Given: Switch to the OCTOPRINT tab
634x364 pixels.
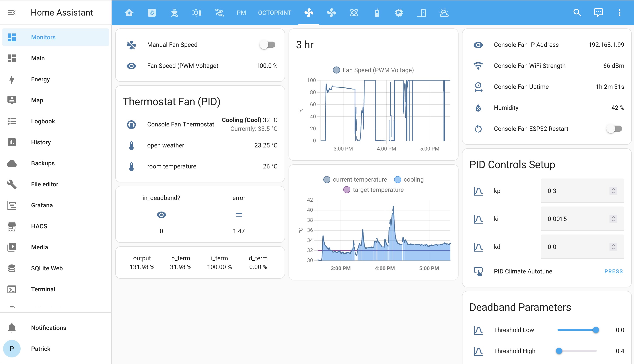Looking at the screenshot, I should [274, 12].
